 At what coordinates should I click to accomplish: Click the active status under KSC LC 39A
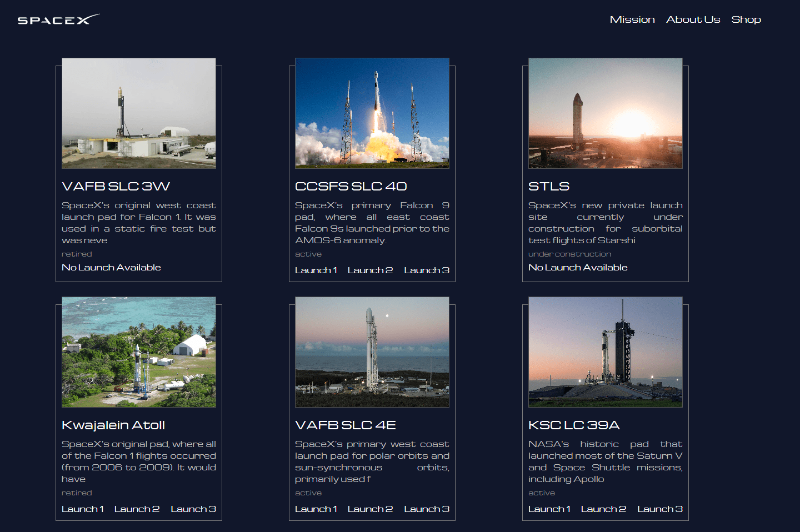[x=542, y=493]
